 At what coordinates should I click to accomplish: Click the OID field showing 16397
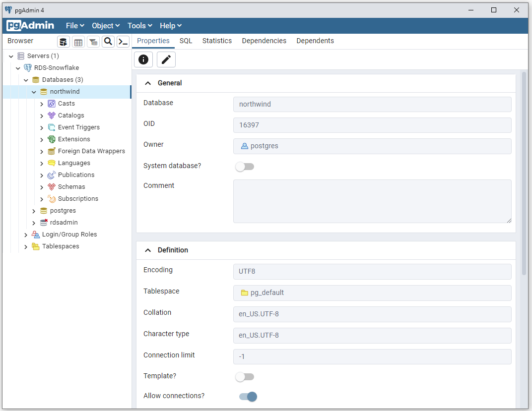click(x=372, y=125)
